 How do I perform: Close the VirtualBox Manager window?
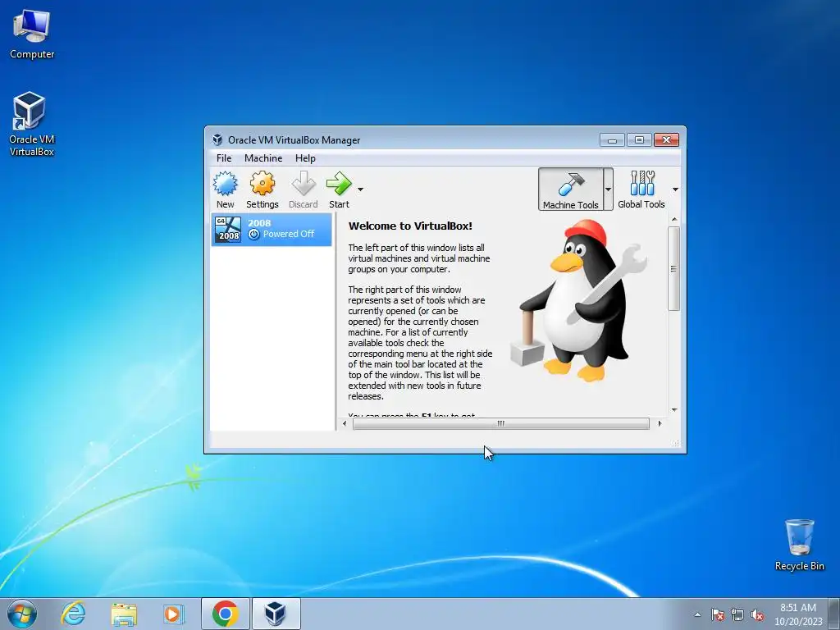pyautogui.click(x=666, y=140)
